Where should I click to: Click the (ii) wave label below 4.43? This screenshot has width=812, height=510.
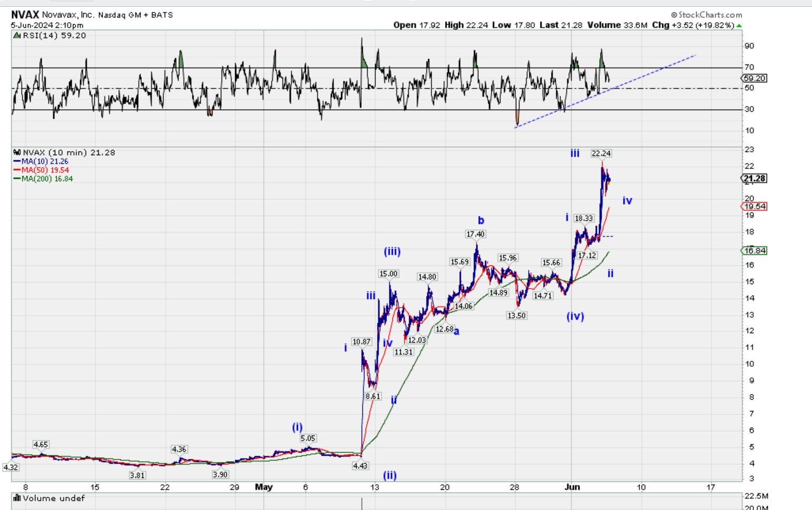[390, 475]
